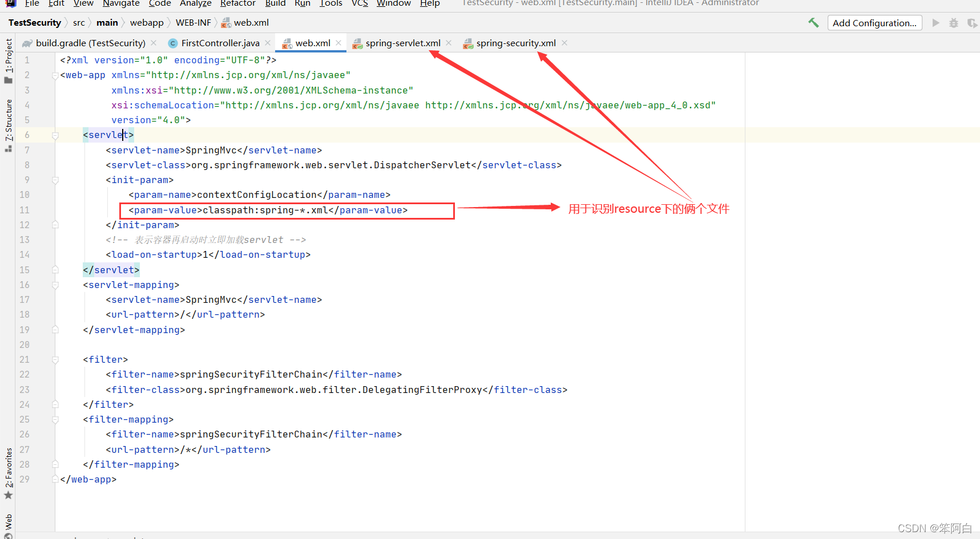Open the Refactor menu
The height and width of the screenshot is (539, 980).
coord(238,3)
